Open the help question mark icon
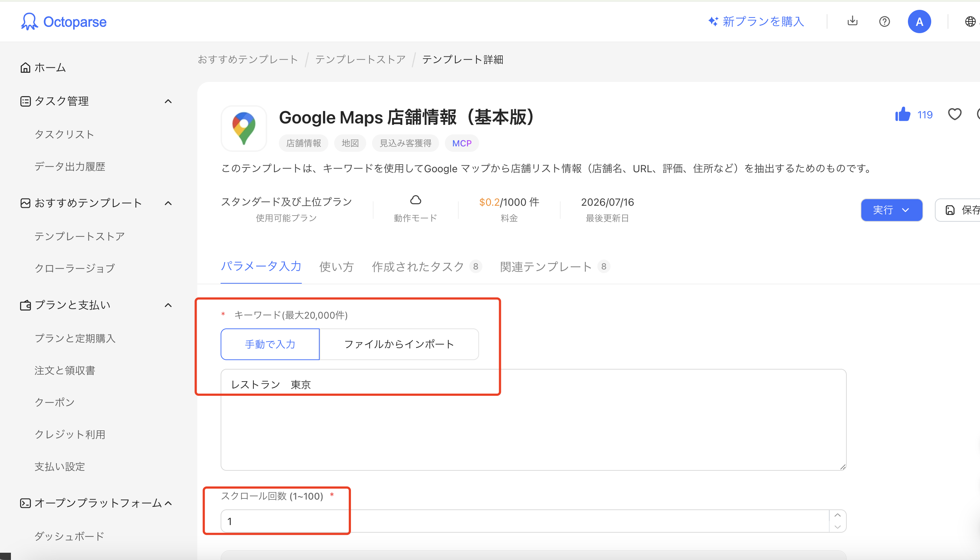This screenshot has height=560, width=980. pyautogui.click(x=884, y=21)
